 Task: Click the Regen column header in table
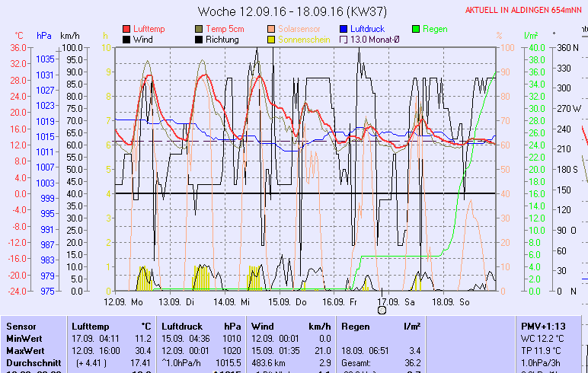[356, 326]
